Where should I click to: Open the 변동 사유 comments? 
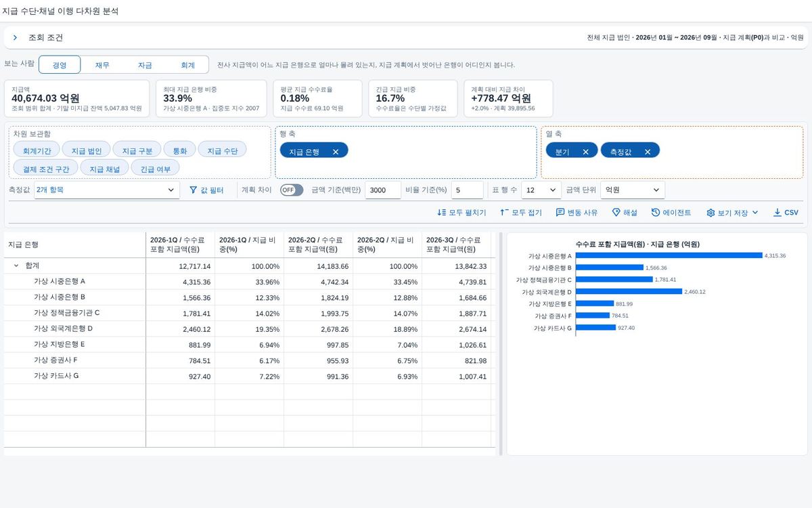577,213
